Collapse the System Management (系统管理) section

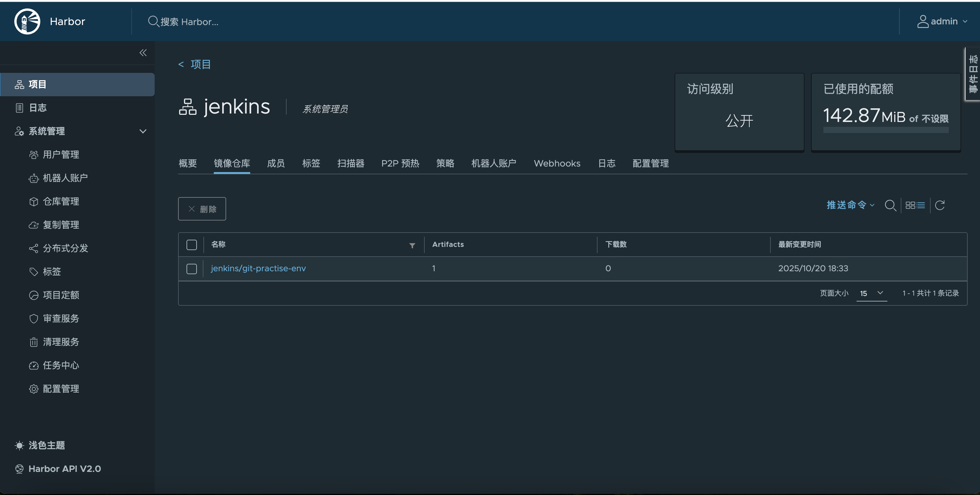click(143, 131)
